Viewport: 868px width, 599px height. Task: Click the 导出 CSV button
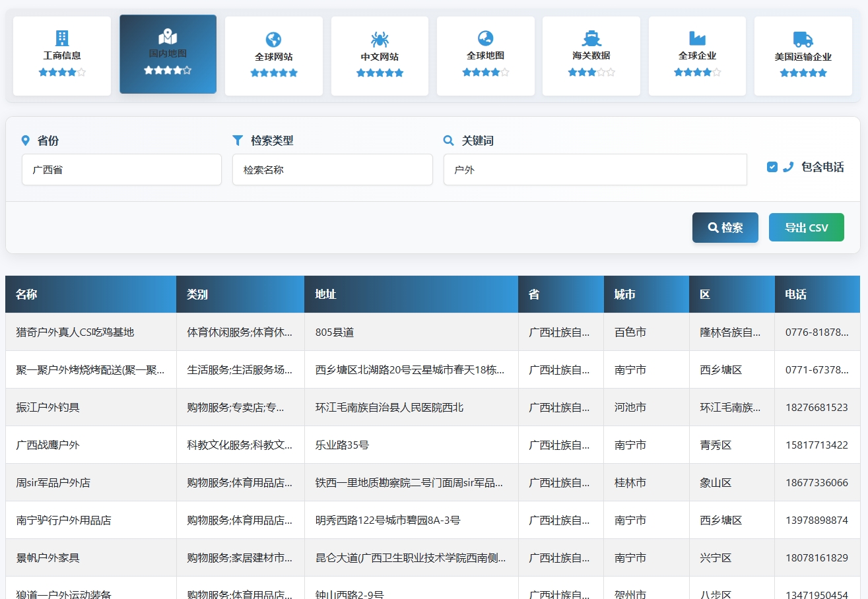tap(807, 228)
